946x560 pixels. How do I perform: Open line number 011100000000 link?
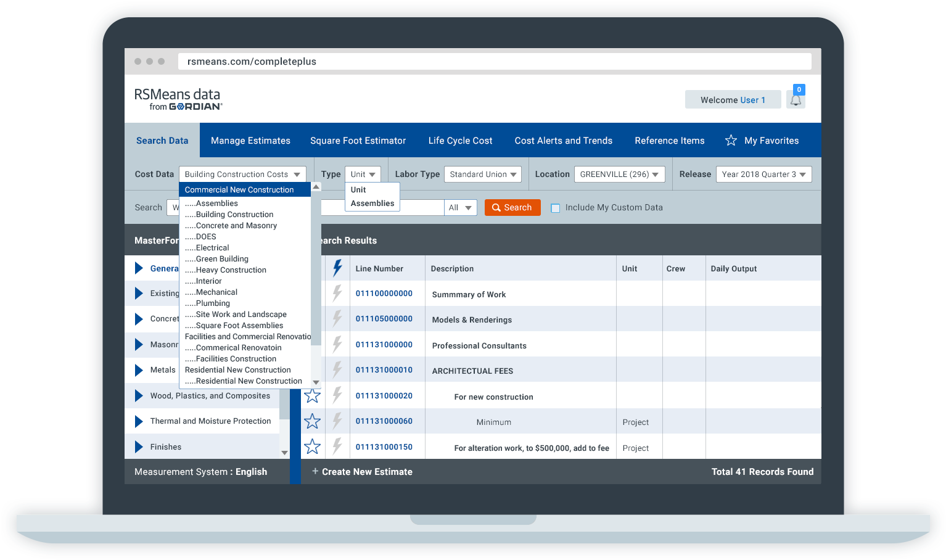pos(384,294)
